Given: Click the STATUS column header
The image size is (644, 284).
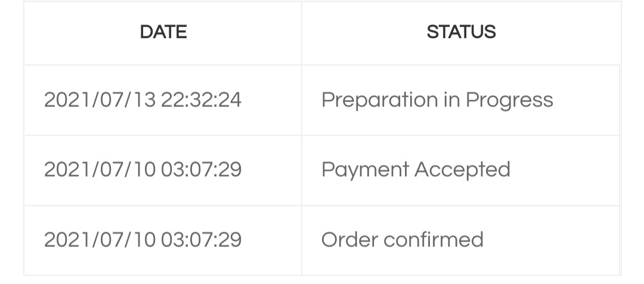Looking at the screenshot, I should 461,32.
